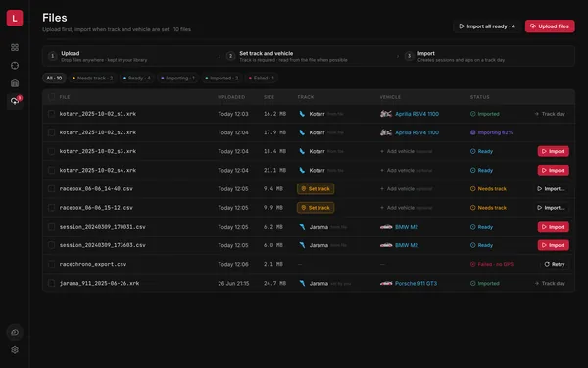Retry the racechrono_export.csv import
The image size is (588, 368).
click(555, 264)
